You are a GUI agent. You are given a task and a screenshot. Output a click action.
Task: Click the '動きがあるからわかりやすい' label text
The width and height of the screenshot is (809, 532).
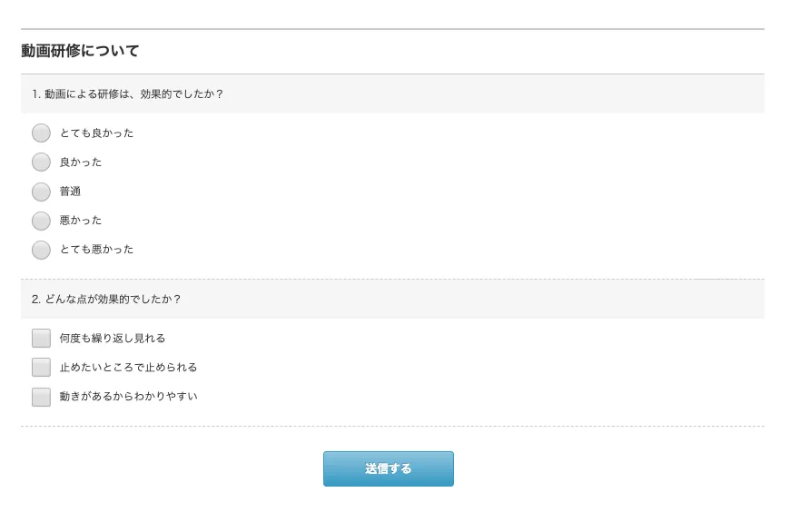[x=128, y=397]
